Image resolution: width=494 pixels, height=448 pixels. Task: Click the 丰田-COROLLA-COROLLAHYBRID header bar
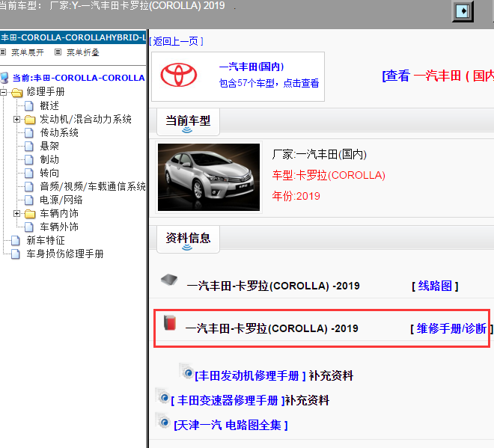click(x=73, y=37)
